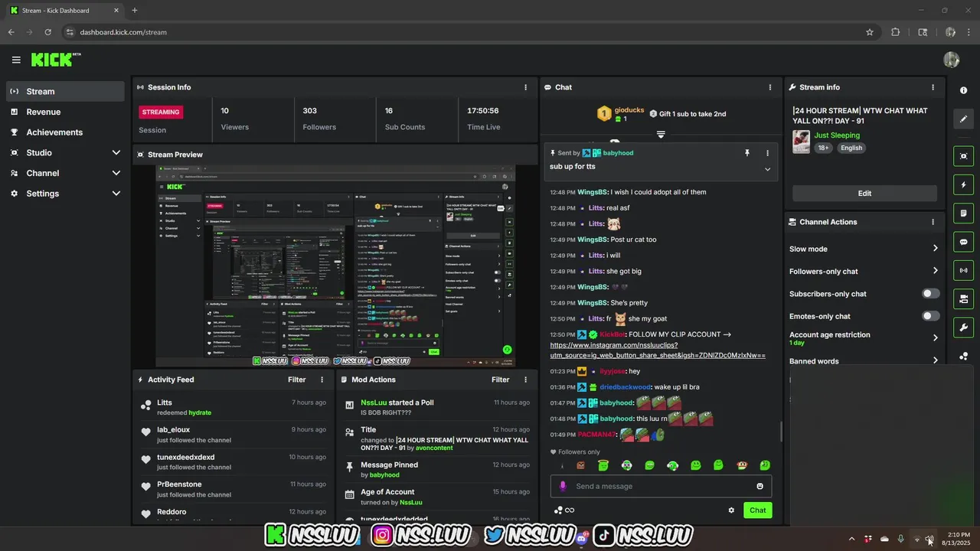The image size is (980, 551).
Task: Open the emoji picker in message box
Action: tap(759, 486)
